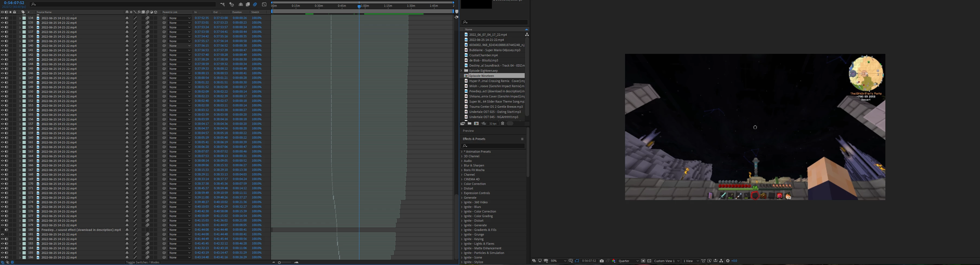Open project flowchart view icon
980x265 pixels.
coord(527,35)
